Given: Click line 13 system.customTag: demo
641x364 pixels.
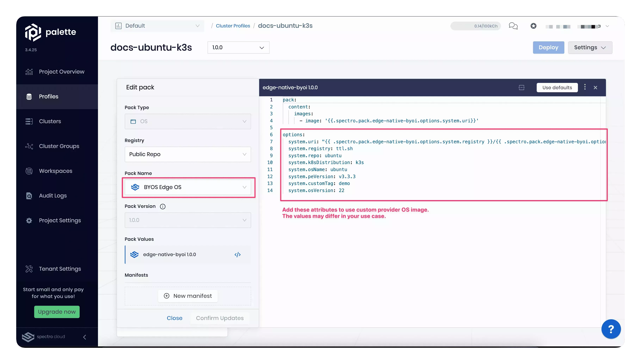Looking at the screenshot, I should coord(319,184).
